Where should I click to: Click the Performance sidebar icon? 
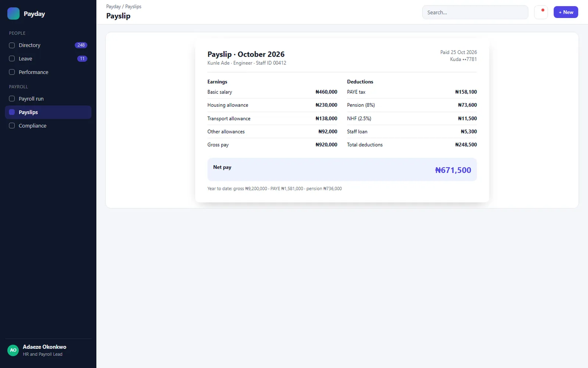12,72
